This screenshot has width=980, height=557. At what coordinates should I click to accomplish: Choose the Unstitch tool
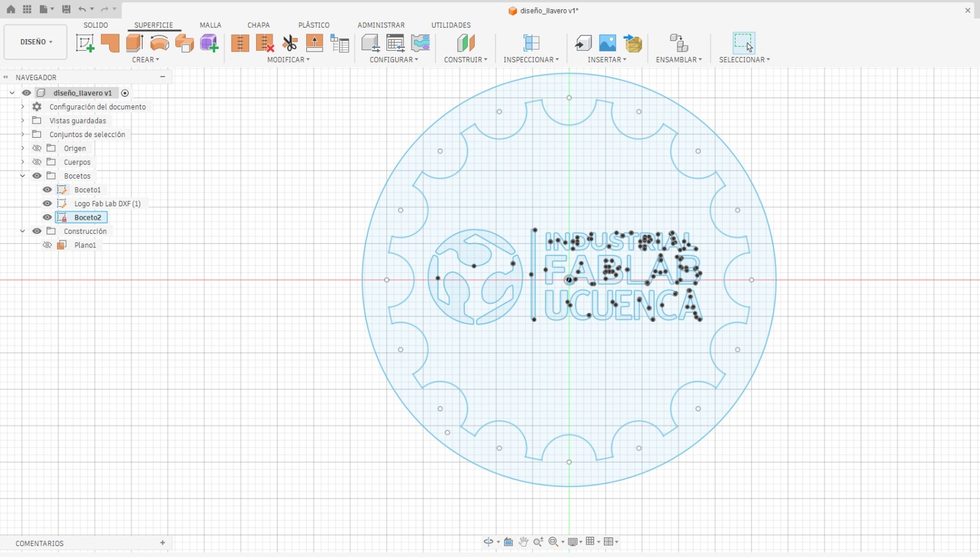pyautogui.click(x=265, y=43)
